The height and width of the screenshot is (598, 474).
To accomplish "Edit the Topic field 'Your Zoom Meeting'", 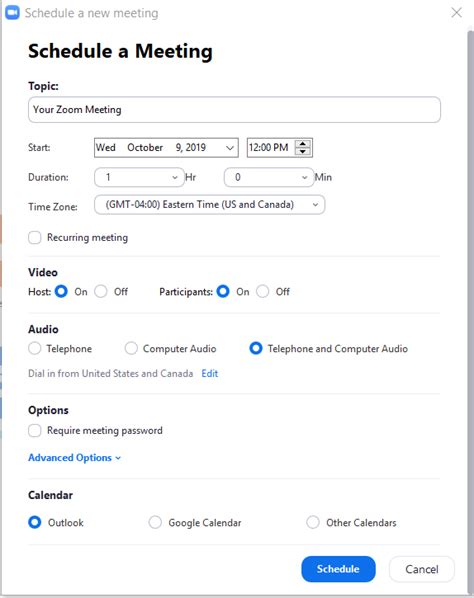I will 234,110.
